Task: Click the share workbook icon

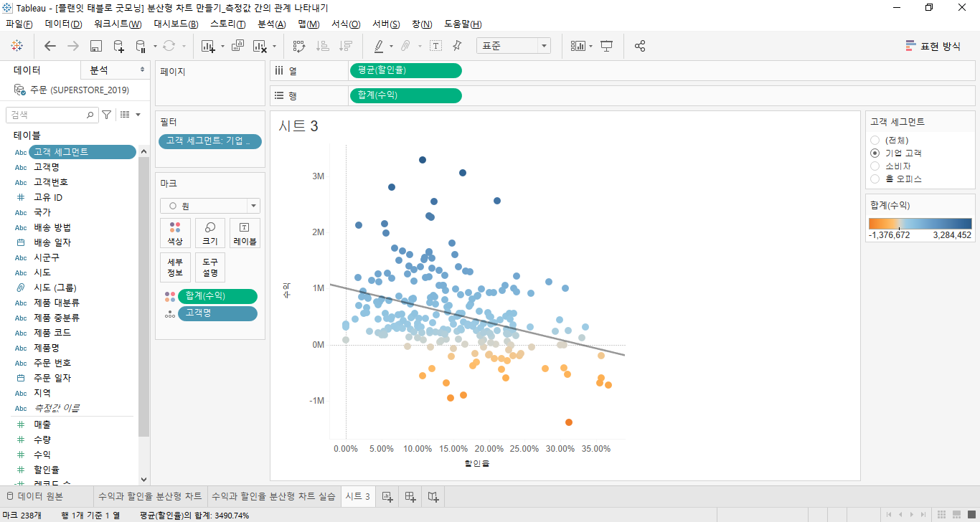Action: tap(640, 46)
